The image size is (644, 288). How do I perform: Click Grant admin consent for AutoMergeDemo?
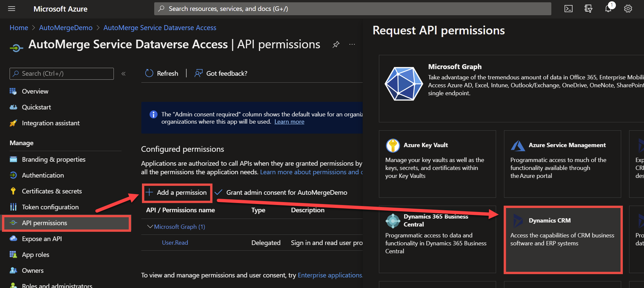pyautogui.click(x=281, y=193)
